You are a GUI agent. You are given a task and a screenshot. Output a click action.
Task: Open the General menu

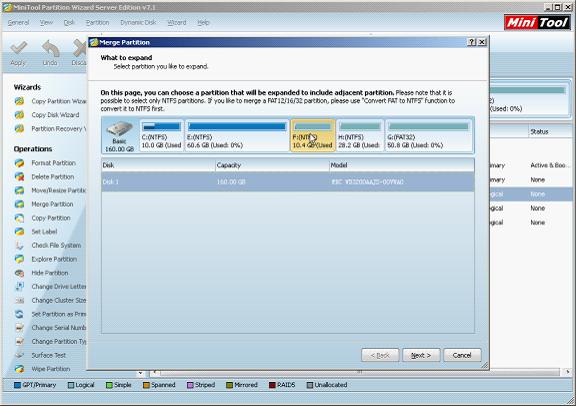click(x=18, y=22)
